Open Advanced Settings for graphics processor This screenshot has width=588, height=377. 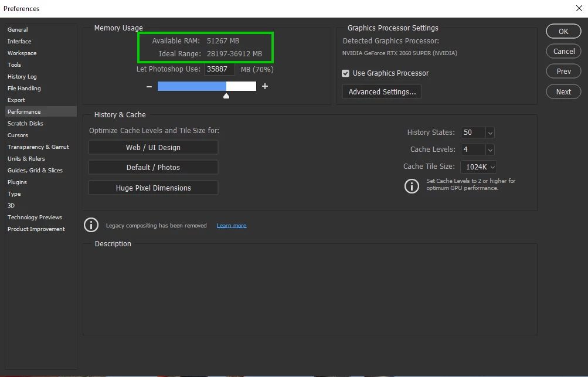(x=382, y=91)
